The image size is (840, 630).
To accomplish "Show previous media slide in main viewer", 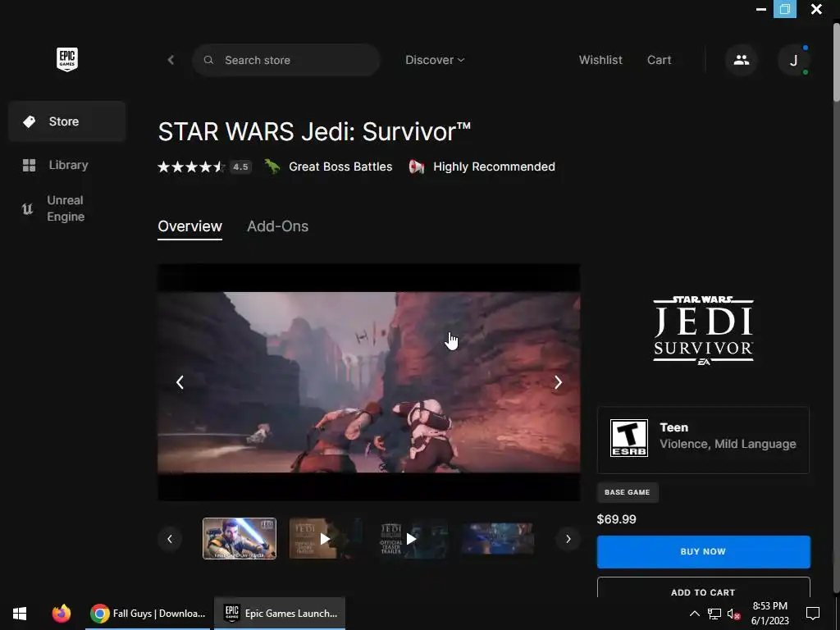I will point(180,382).
